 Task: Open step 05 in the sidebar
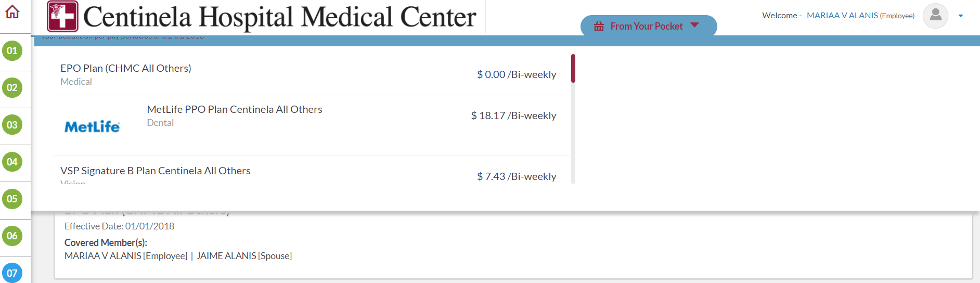click(x=12, y=199)
